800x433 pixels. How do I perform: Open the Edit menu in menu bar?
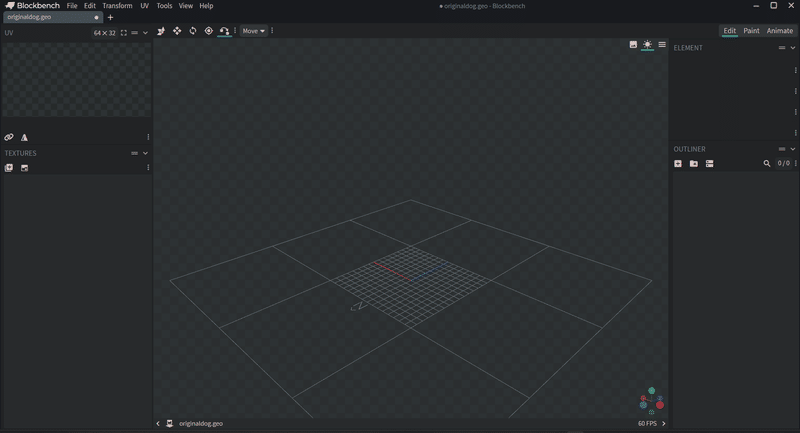tap(90, 6)
